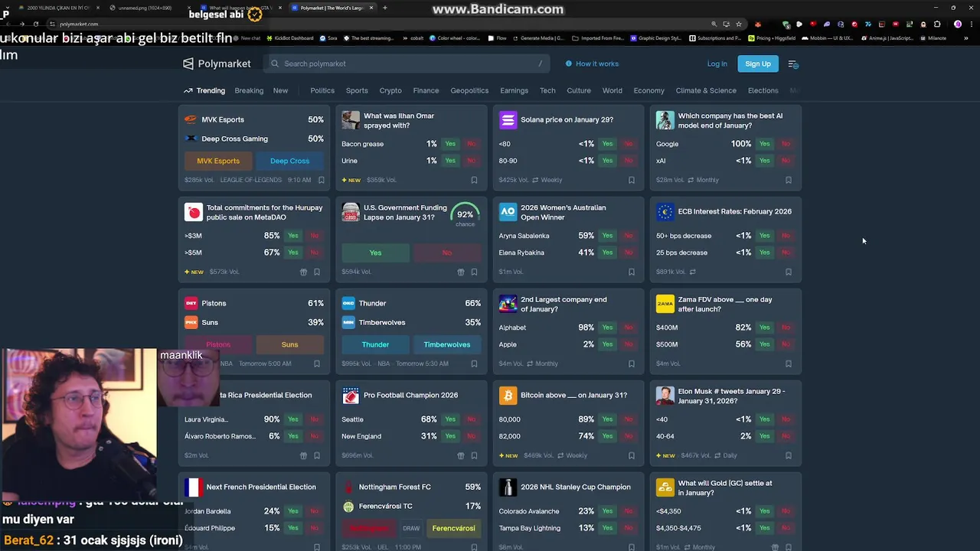980x551 pixels.
Task: Buy Yes for Aryna Sabalenka
Action: pyautogui.click(x=607, y=236)
